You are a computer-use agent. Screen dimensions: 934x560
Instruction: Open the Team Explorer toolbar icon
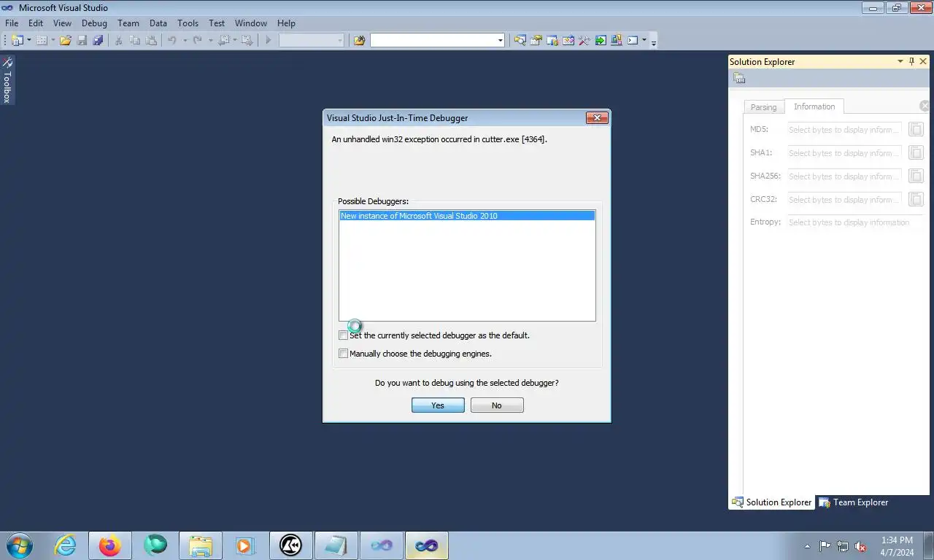pos(552,41)
